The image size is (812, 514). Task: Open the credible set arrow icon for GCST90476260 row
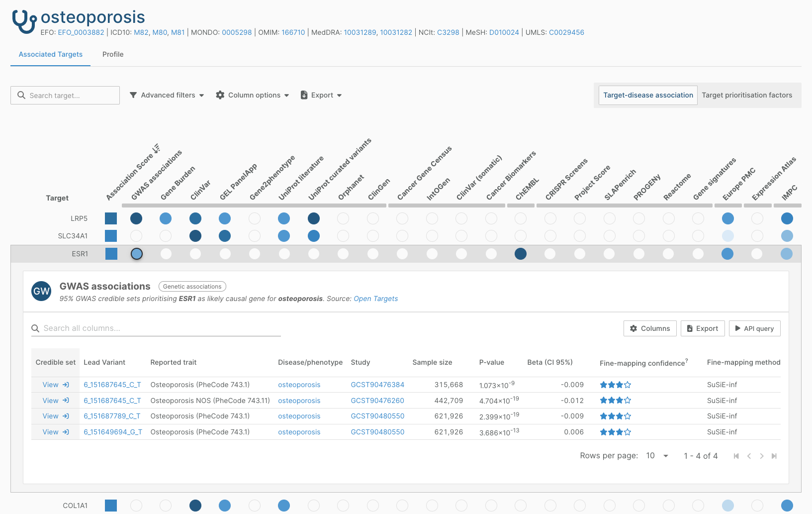tap(66, 401)
